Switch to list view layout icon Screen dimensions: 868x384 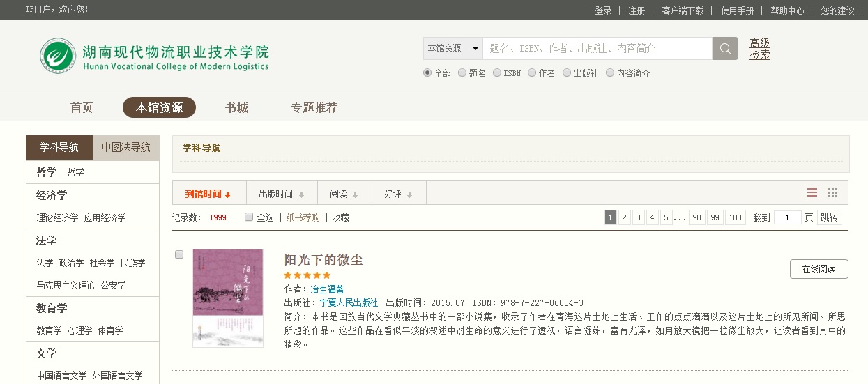(812, 193)
